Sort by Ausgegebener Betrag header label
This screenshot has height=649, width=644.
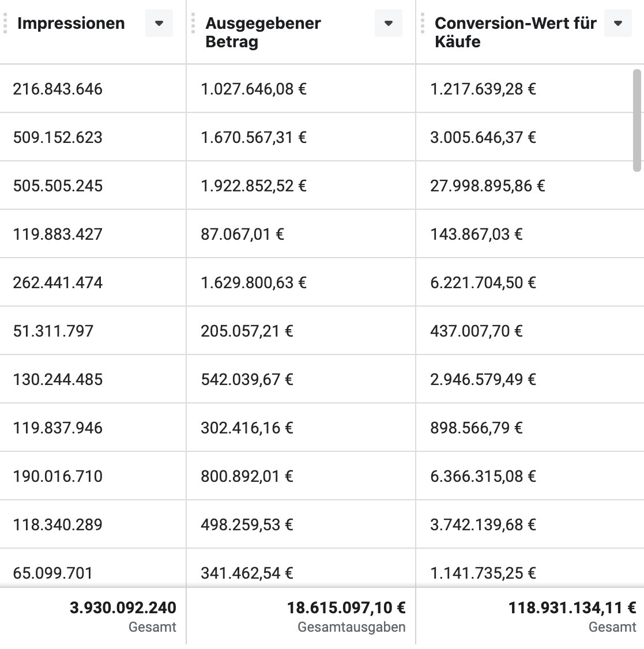263,32
